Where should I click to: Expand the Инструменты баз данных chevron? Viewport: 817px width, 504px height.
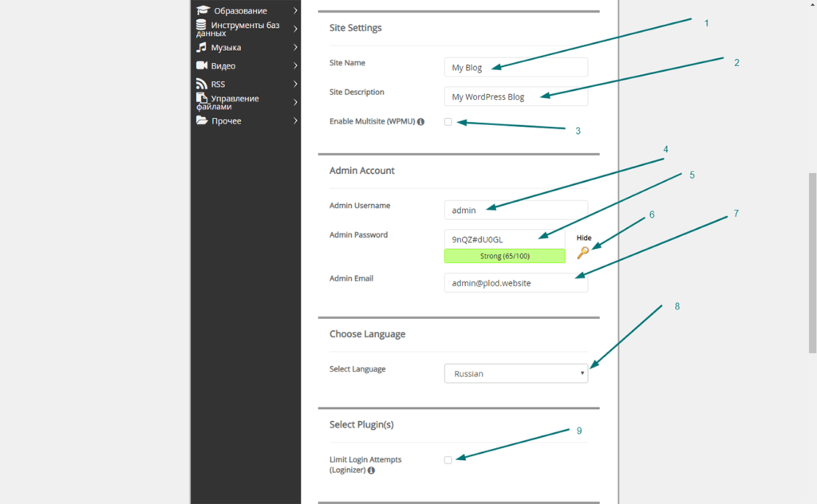tap(295, 29)
